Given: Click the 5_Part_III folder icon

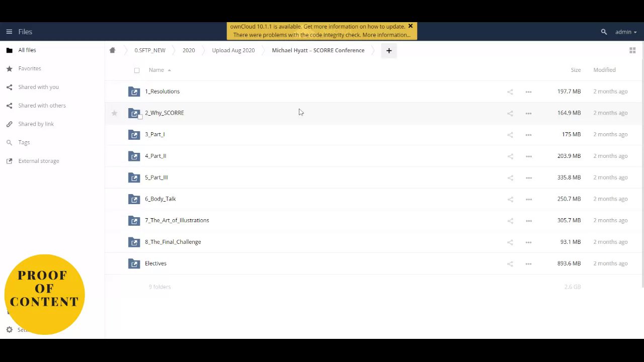Looking at the screenshot, I should pyautogui.click(x=134, y=177).
